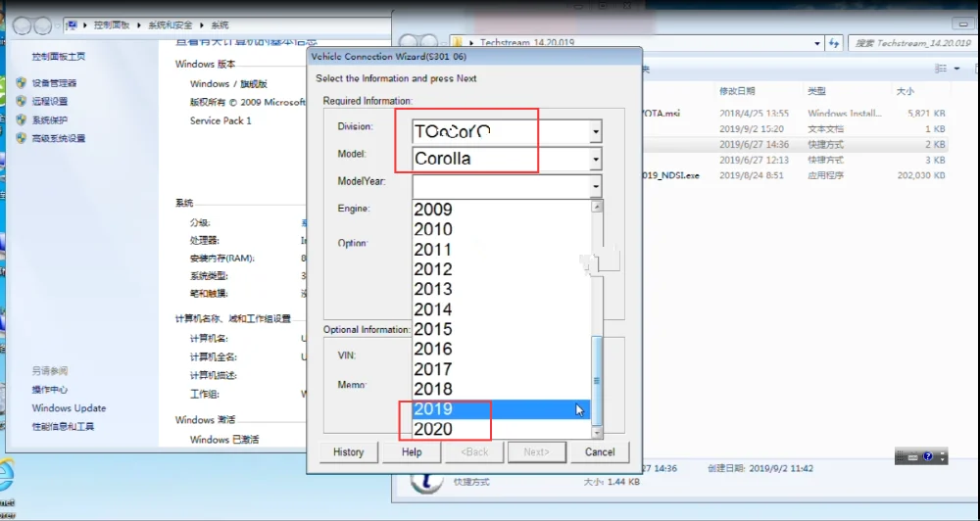Open the Model dropdown showing Corolla
The width and height of the screenshot is (980, 521).
click(507, 159)
